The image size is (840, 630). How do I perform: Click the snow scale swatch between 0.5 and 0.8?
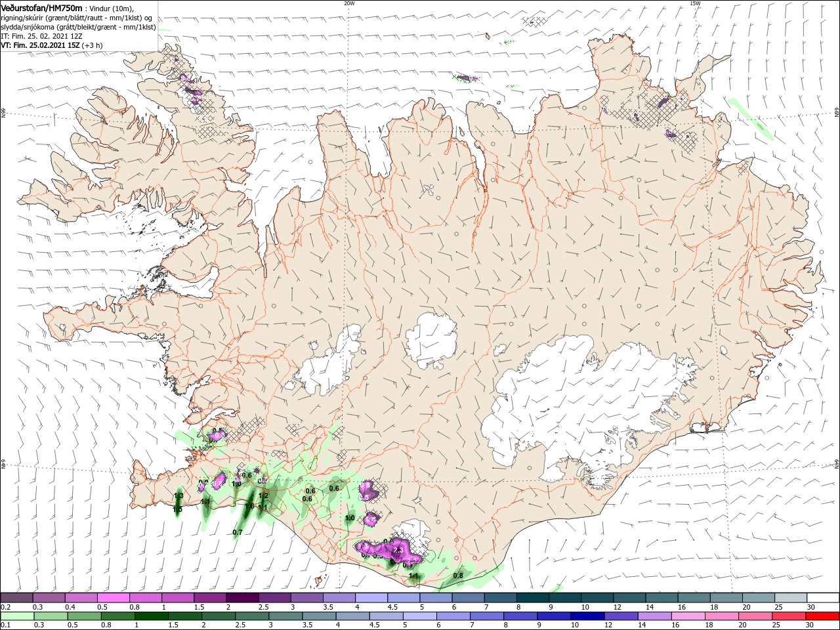tap(113, 598)
